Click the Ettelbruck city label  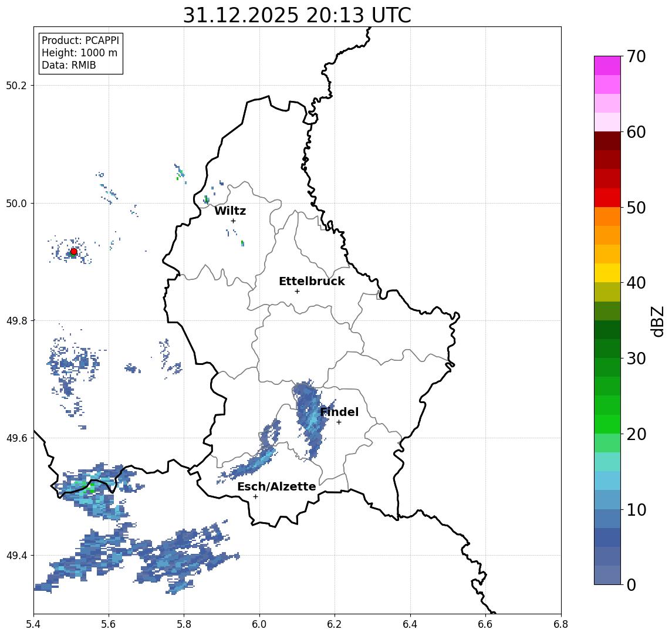coord(312,281)
